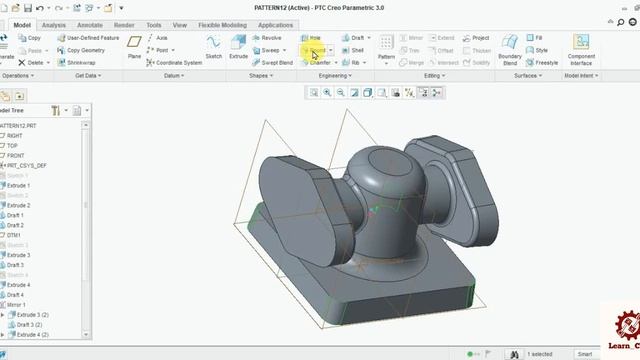Select DTM1 in model tree
This screenshot has height=360, width=640.
11,236
